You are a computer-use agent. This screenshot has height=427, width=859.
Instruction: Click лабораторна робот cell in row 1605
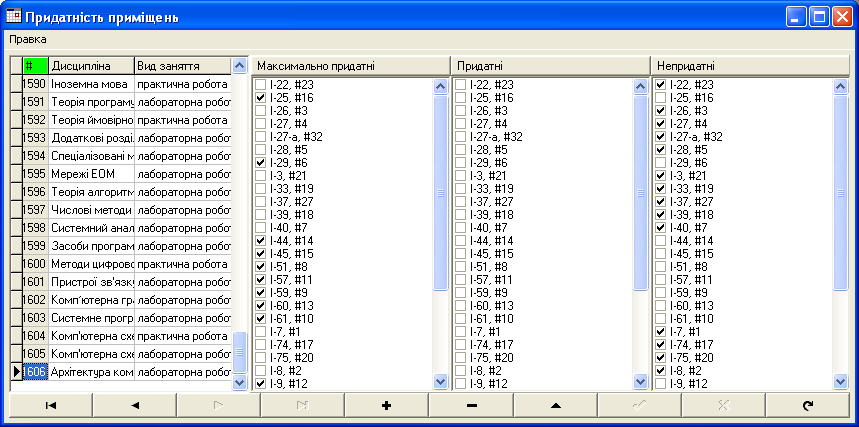[x=183, y=354]
